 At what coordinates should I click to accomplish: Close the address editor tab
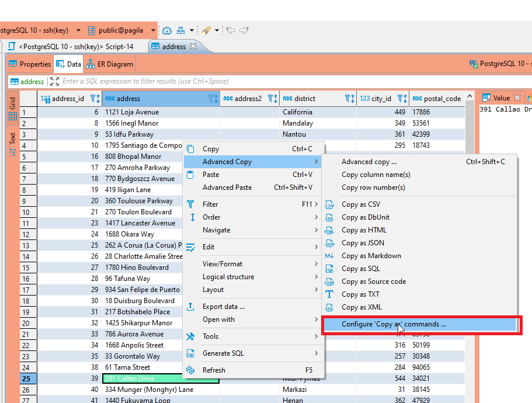pos(193,46)
